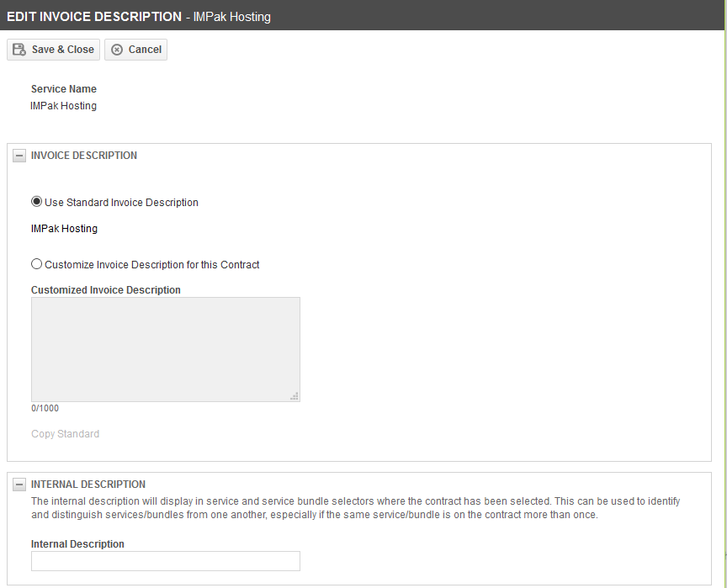Click the 0/1000 character counter
Image resolution: width=727 pixels, height=588 pixels.
(45, 408)
